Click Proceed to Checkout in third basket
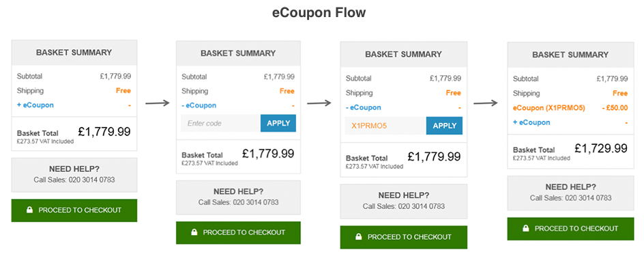This screenshot has width=644, height=274. pyautogui.click(x=404, y=237)
